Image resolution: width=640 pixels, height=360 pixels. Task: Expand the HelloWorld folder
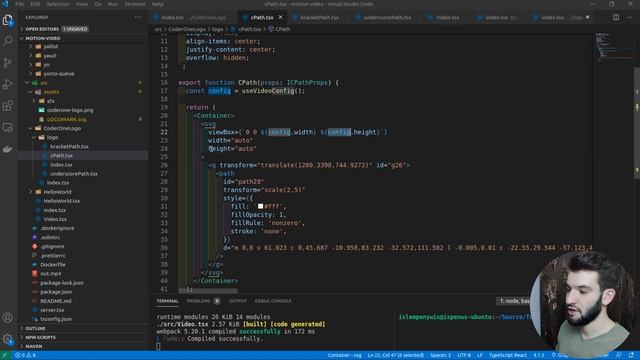pyautogui.click(x=57, y=192)
